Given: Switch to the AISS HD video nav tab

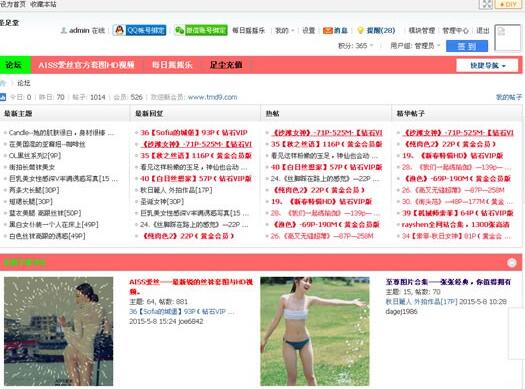Looking at the screenshot, I should 86,65.
